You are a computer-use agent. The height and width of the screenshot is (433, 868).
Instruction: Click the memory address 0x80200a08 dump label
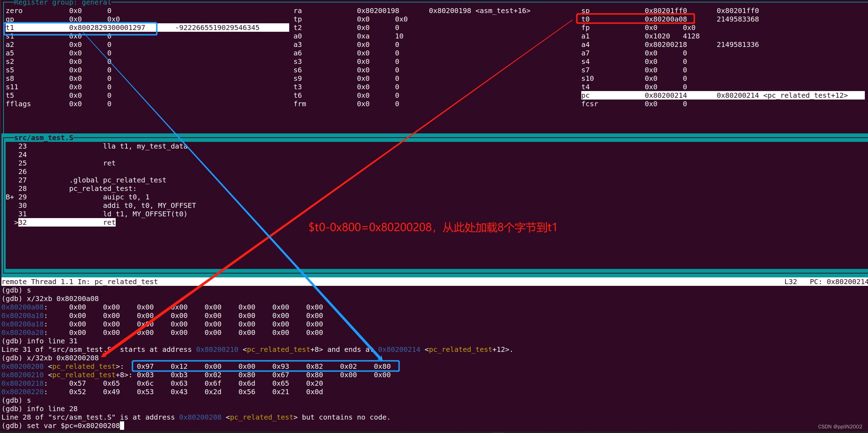[23, 307]
